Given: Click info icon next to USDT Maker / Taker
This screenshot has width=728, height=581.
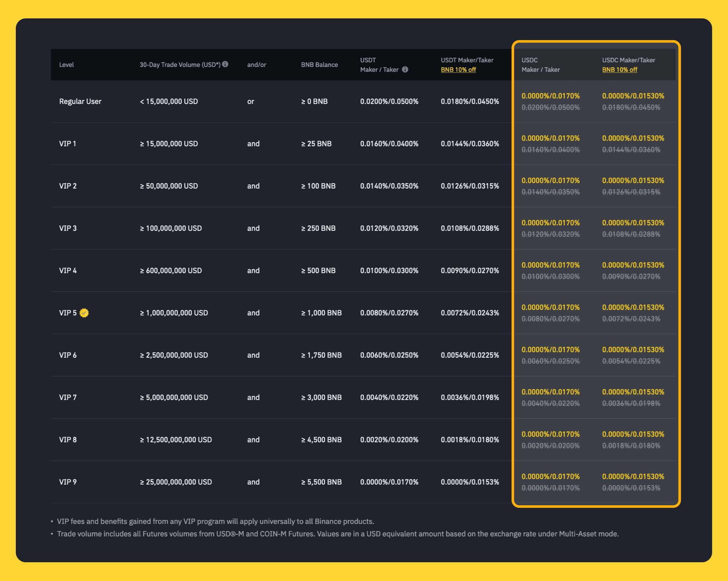Looking at the screenshot, I should click(x=405, y=69).
